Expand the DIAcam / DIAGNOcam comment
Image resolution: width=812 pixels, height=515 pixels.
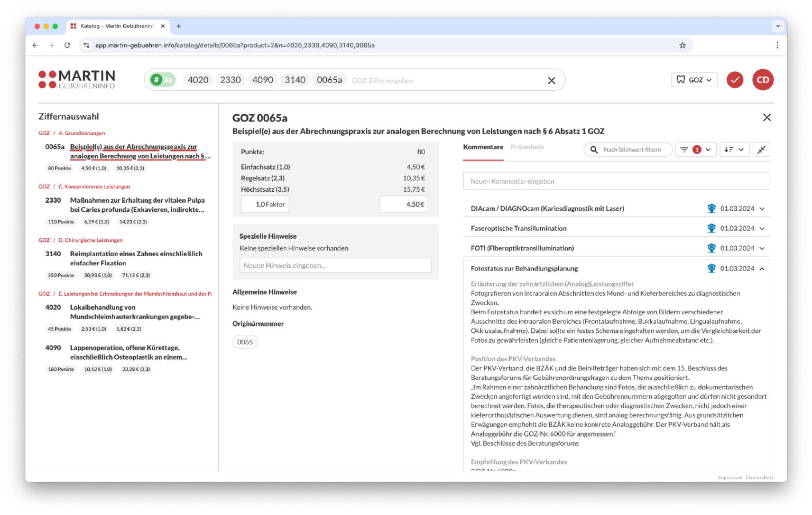tap(762, 209)
